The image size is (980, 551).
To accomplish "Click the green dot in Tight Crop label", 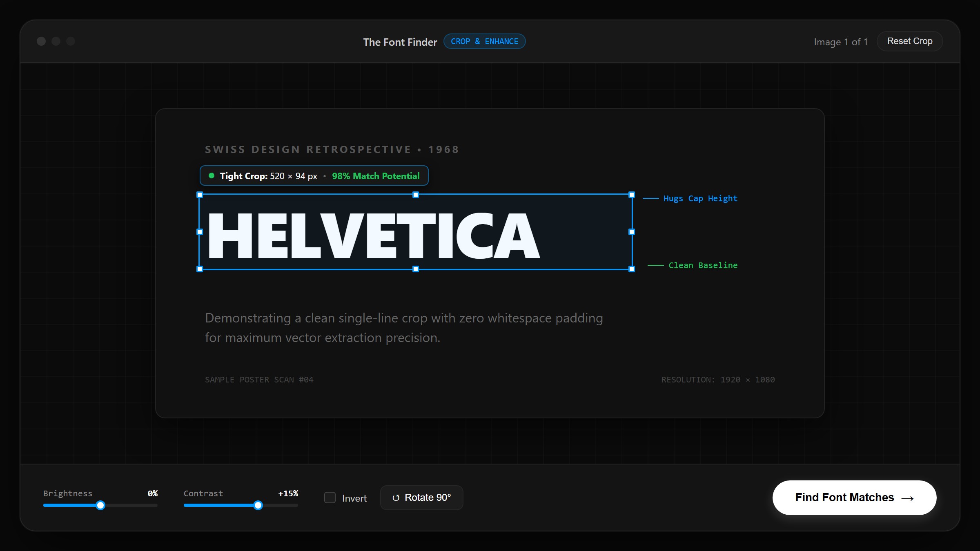I will click(x=212, y=176).
